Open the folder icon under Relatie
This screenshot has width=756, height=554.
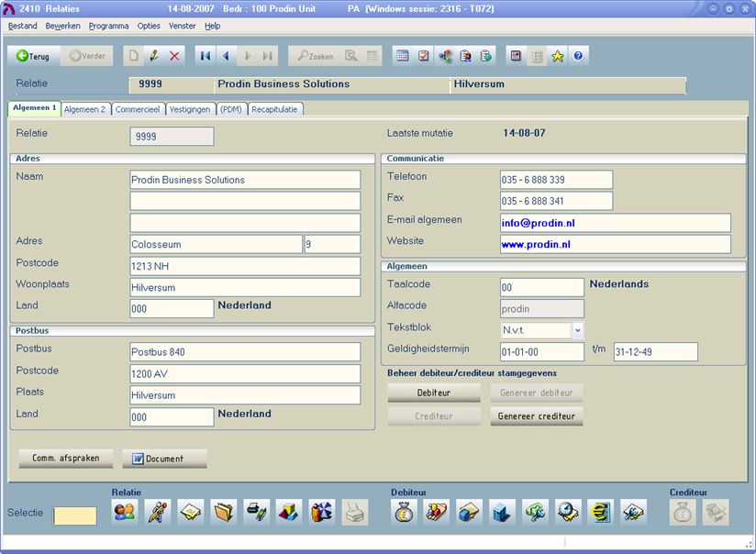tap(223, 512)
